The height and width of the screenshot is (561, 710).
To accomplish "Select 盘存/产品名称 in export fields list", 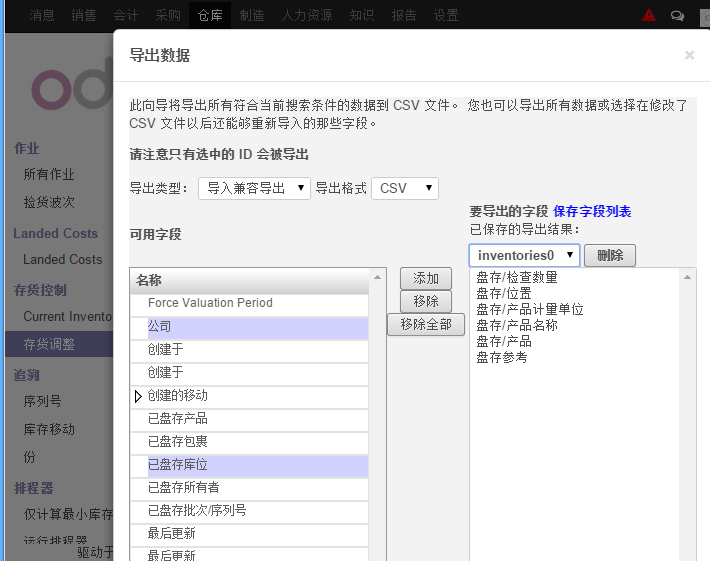I will pos(517,325).
